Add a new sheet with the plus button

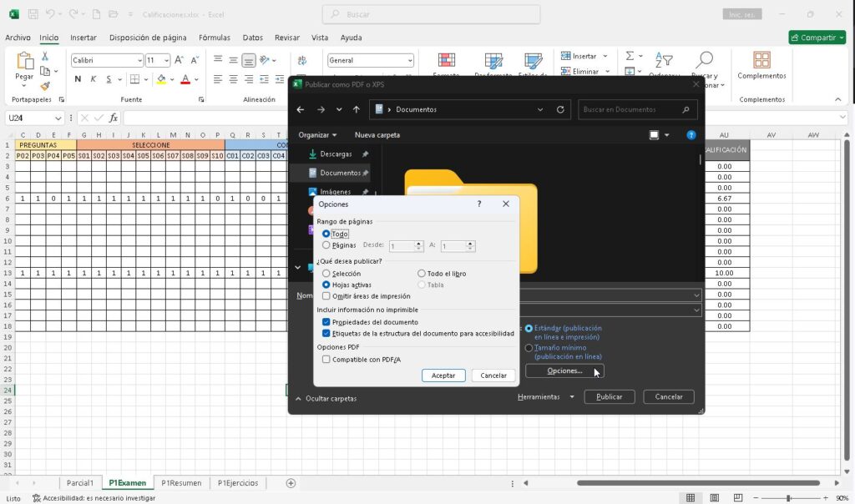coord(291,483)
